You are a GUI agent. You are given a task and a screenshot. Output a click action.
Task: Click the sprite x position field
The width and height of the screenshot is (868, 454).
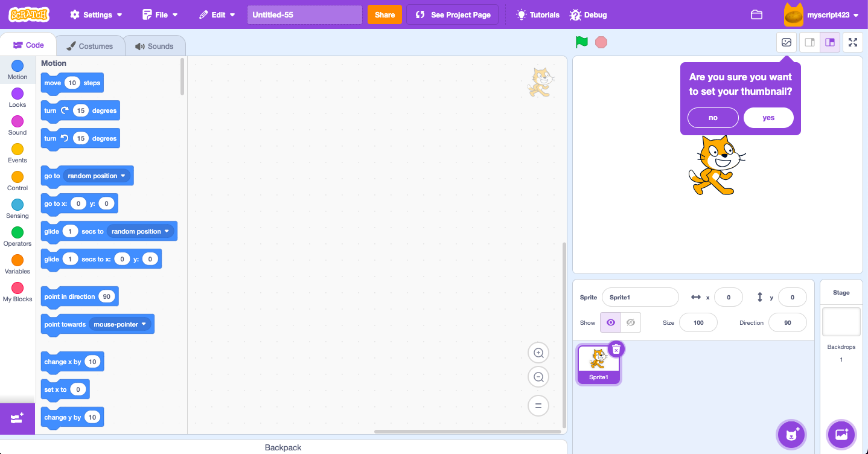(729, 297)
